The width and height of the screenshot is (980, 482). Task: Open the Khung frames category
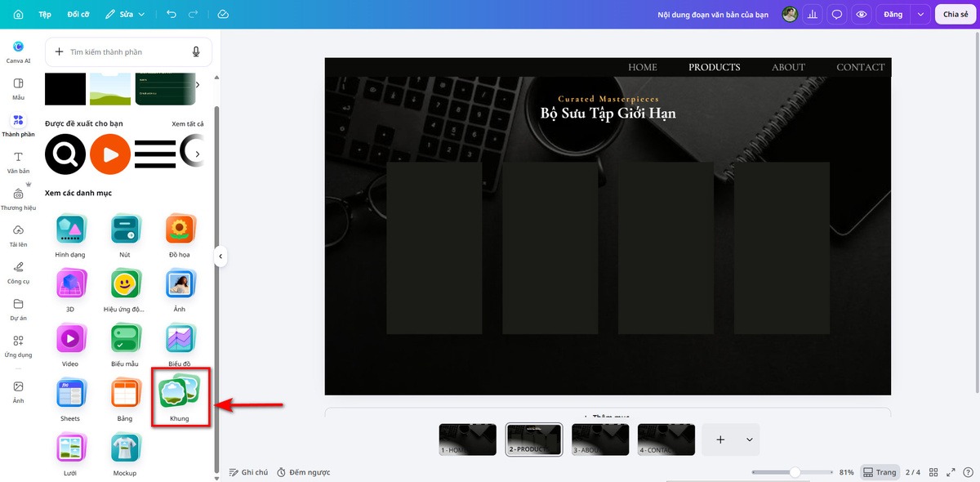click(x=180, y=397)
